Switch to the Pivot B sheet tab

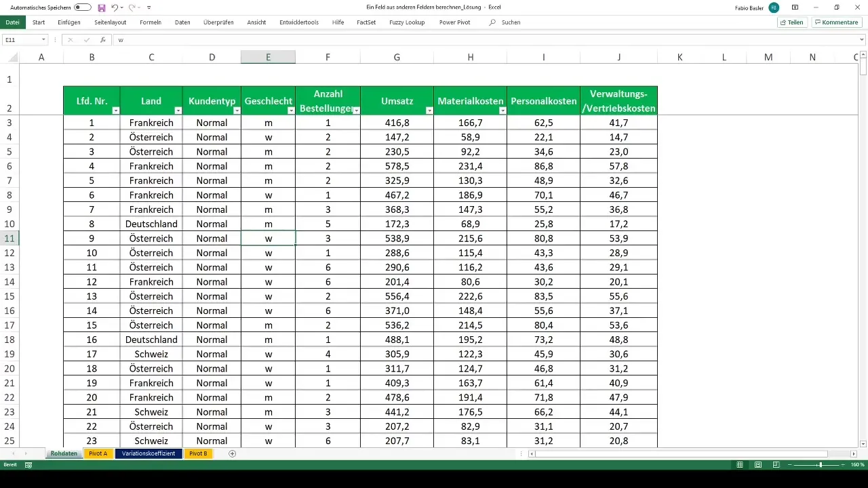click(x=199, y=453)
